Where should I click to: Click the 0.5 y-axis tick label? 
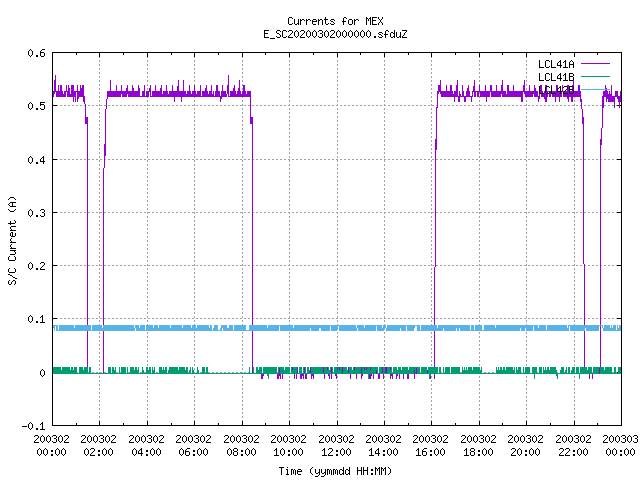(x=36, y=107)
